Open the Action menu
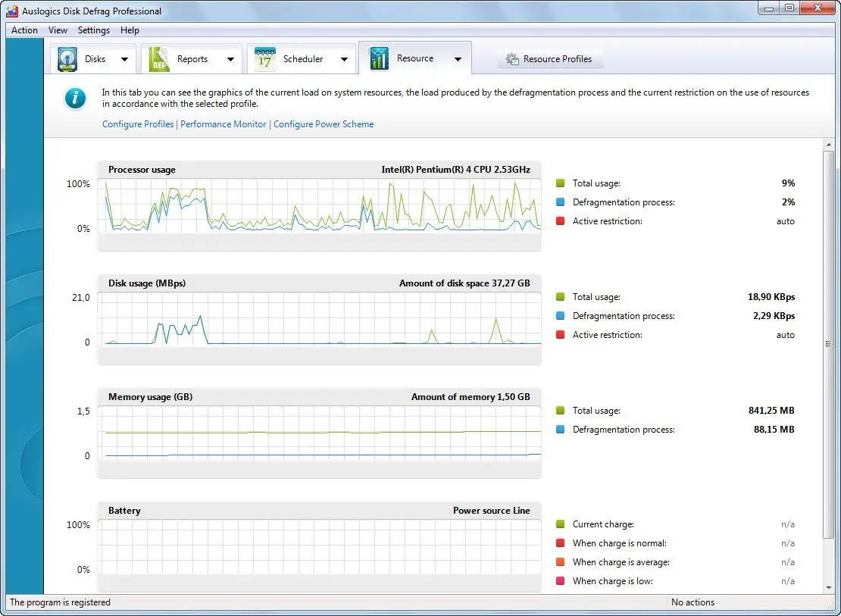Image resolution: width=841 pixels, height=616 pixels. click(24, 30)
